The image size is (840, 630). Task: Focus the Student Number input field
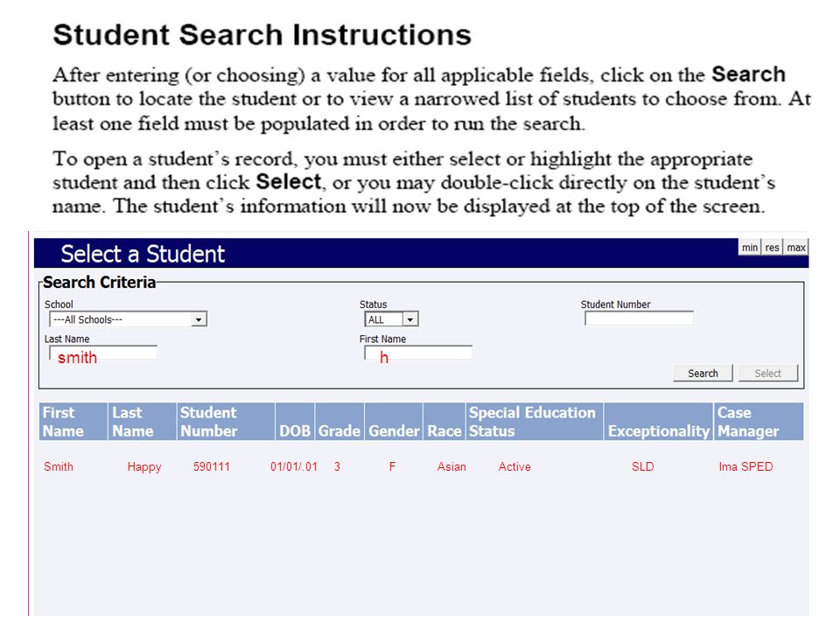tap(639, 318)
